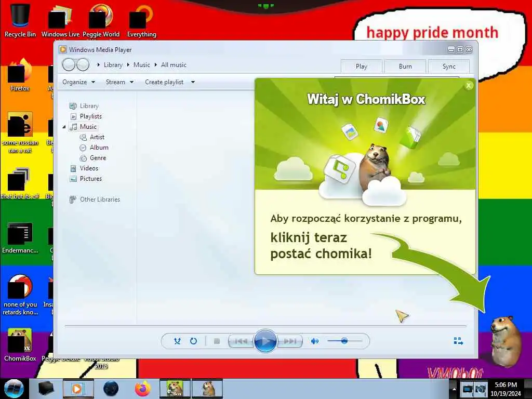
Task: Select the 'that but its c#' desktop icon
Action: click(x=20, y=183)
